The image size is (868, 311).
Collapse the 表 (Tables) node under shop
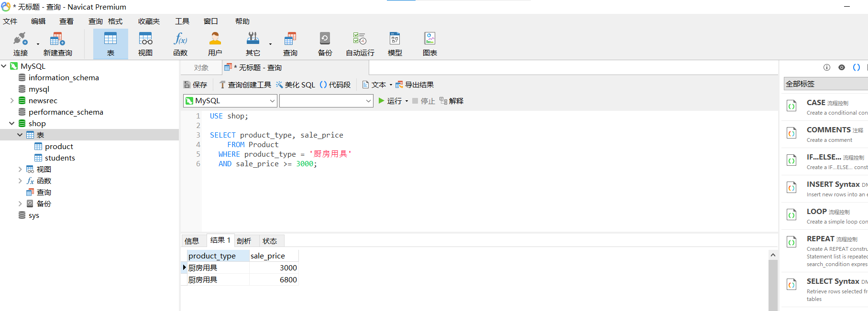tap(20, 135)
